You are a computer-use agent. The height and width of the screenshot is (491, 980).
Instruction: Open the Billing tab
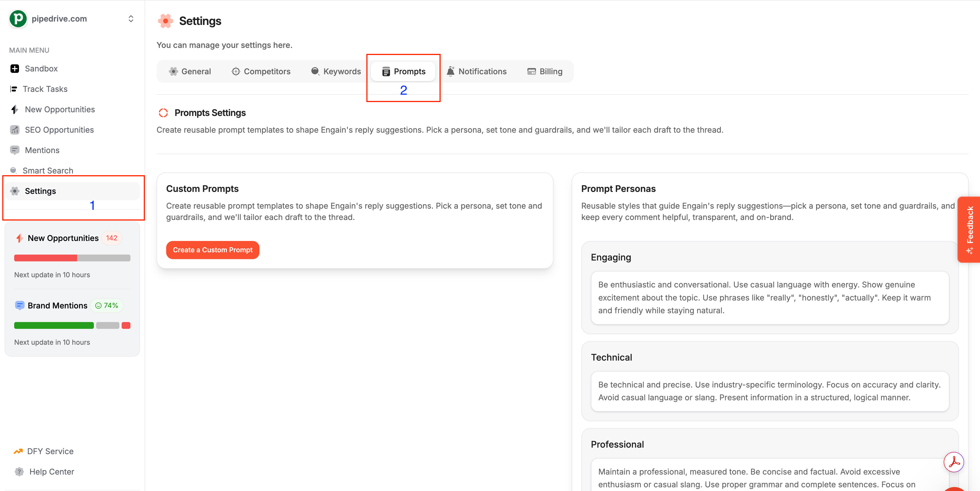pyautogui.click(x=545, y=71)
